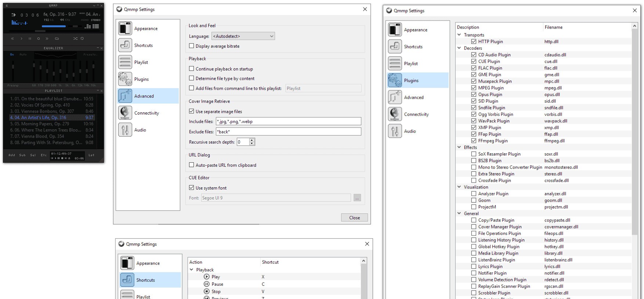Viewport: 644px width, 299px height.
Task: Enable Continue playback on startup
Action: 191,69
